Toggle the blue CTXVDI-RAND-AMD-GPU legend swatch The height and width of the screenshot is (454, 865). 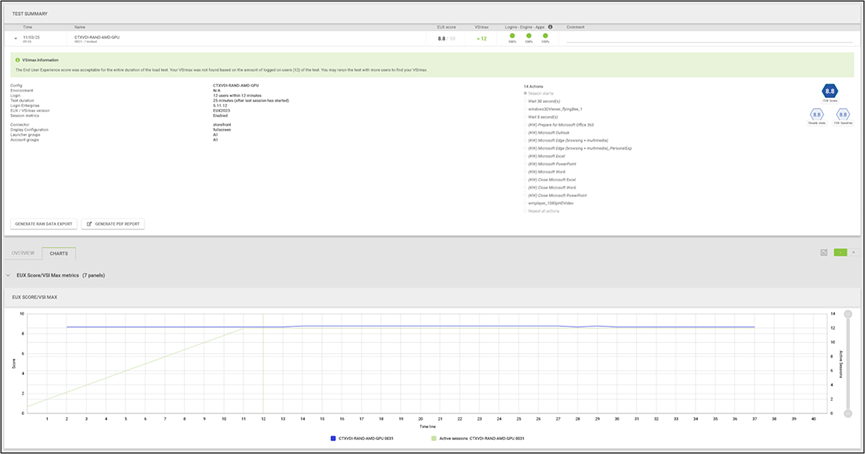coord(333,439)
